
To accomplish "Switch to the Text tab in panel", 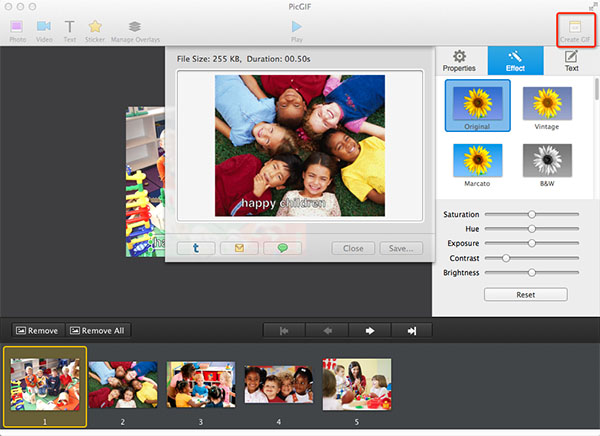I will point(571,60).
